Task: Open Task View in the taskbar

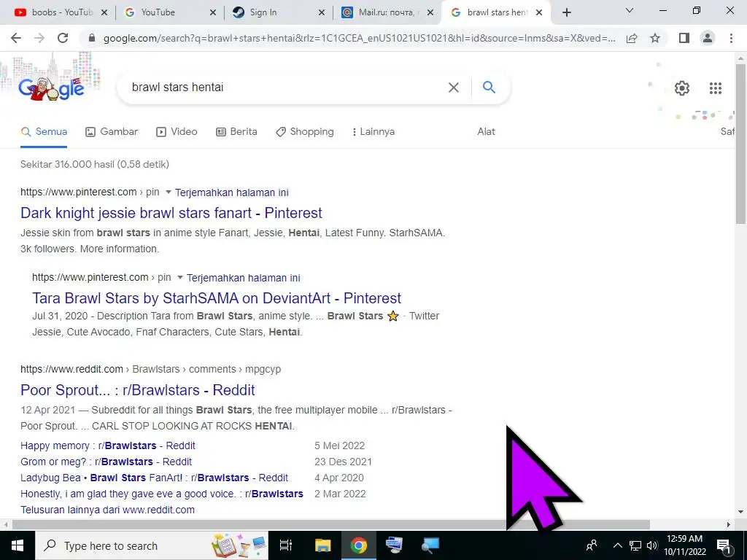Action: tap(285, 545)
